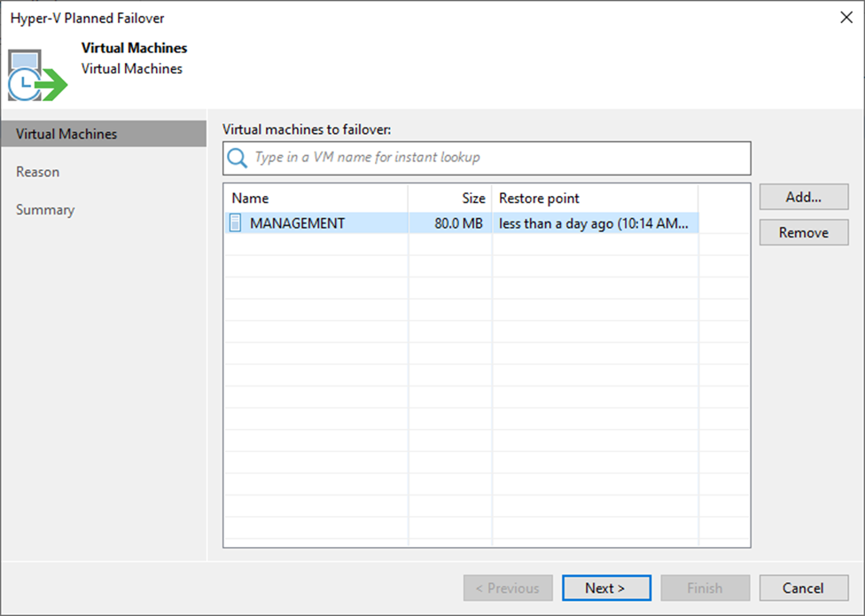The width and height of the screenshot is (865, 616).
Task: Click the Restore point column header
Action: (x=594, y=199)
